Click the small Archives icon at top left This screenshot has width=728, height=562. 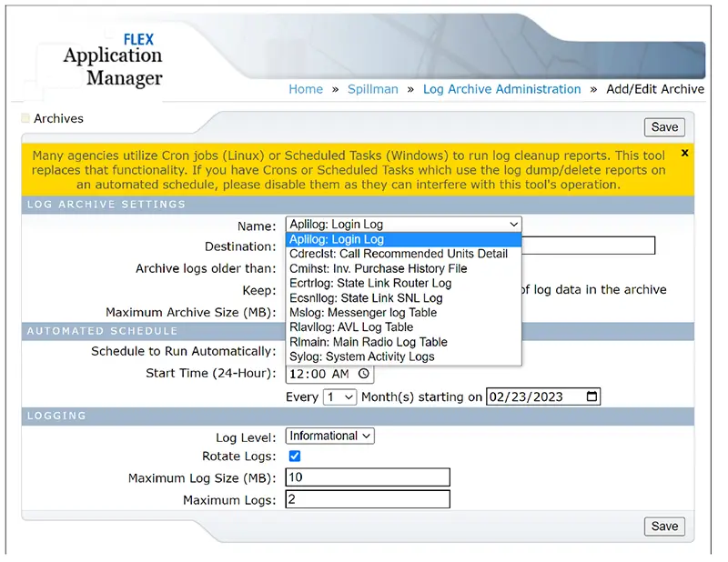click(25, 118)
